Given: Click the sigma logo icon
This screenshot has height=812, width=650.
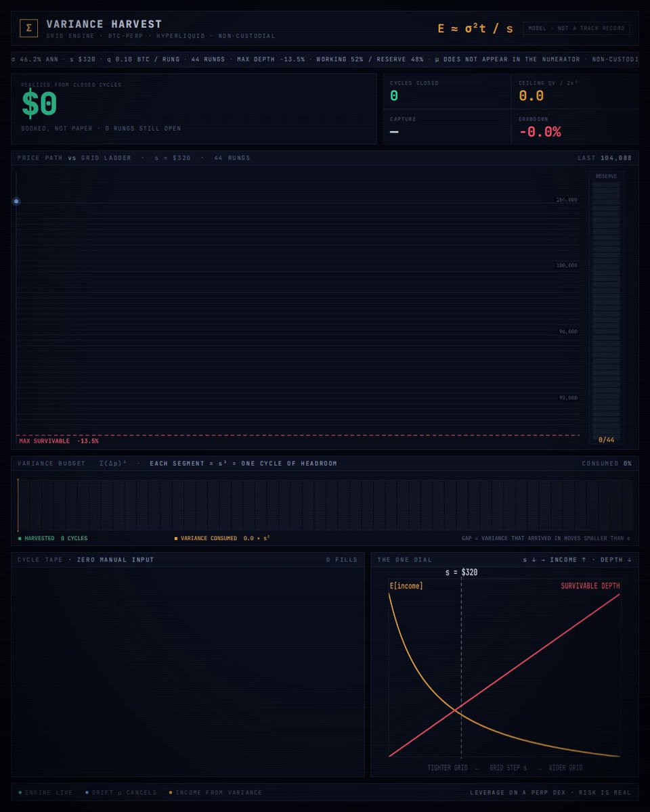Looking at the screenshot, I should click(x=28, y=28).
